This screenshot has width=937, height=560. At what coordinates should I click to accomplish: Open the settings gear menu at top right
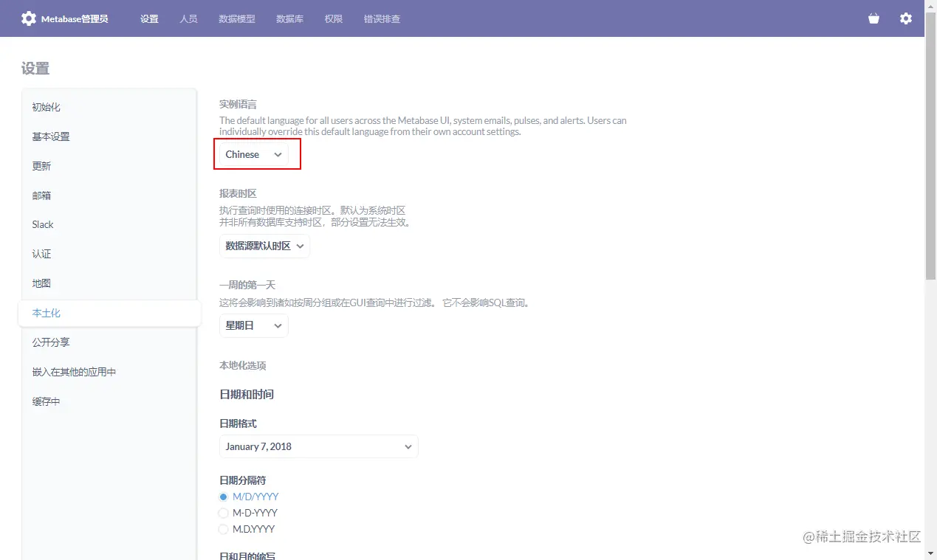point(906,18)
